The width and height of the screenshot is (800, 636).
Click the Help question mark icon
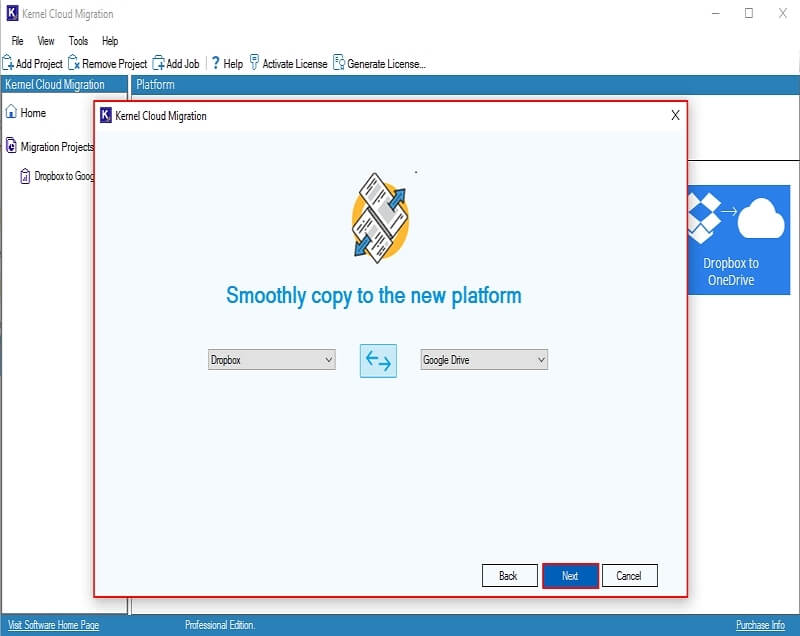[215, 63]
